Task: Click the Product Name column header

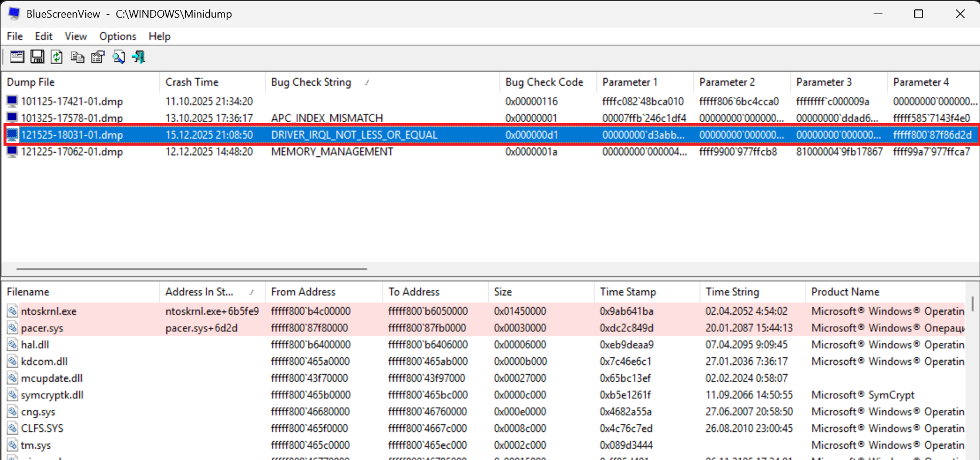Action: click(885, 292)
